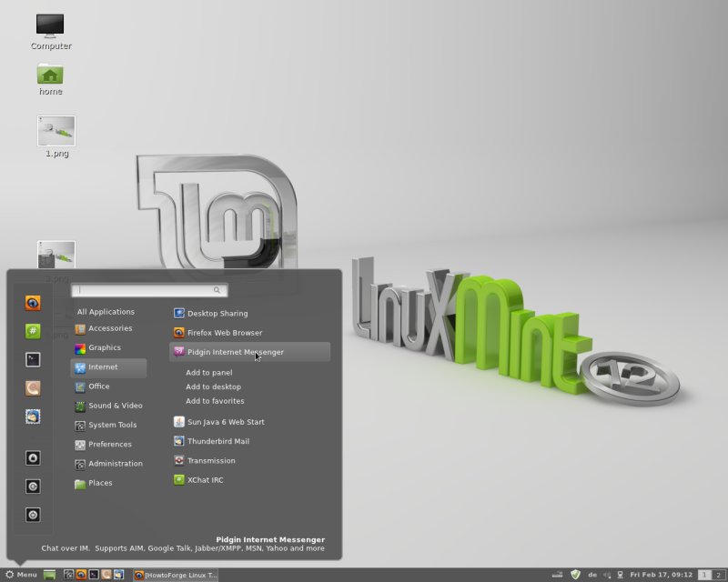This screenshot has height=582, width=728.
Task: Switch to the HowtoForge Linux window task button
Action: click(x=176, y=575)
